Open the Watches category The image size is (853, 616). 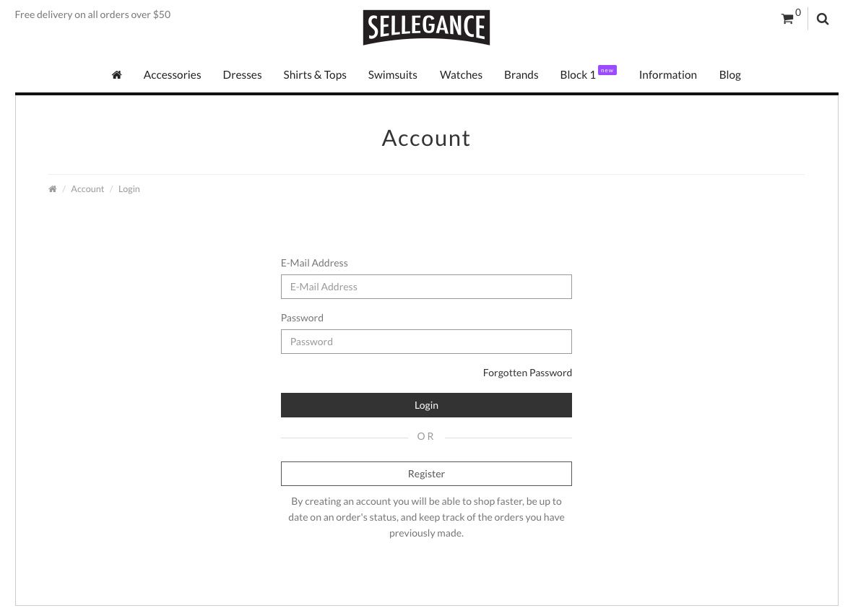[x=461, y=74]
